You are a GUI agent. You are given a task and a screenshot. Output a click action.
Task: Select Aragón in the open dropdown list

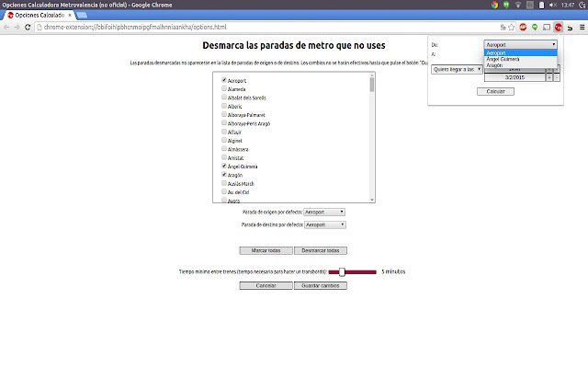(521, 65)
